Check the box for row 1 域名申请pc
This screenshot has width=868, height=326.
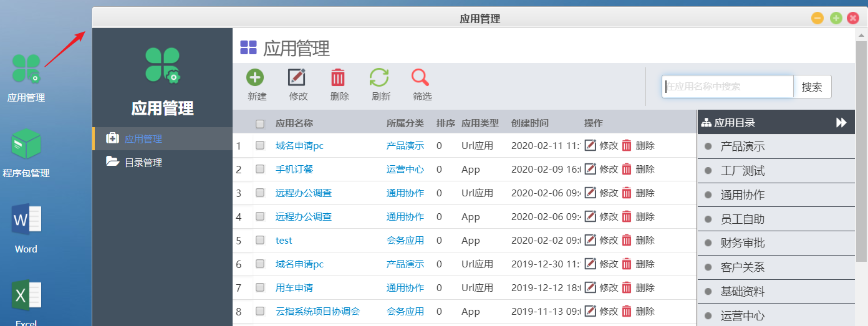pos(260,145)
